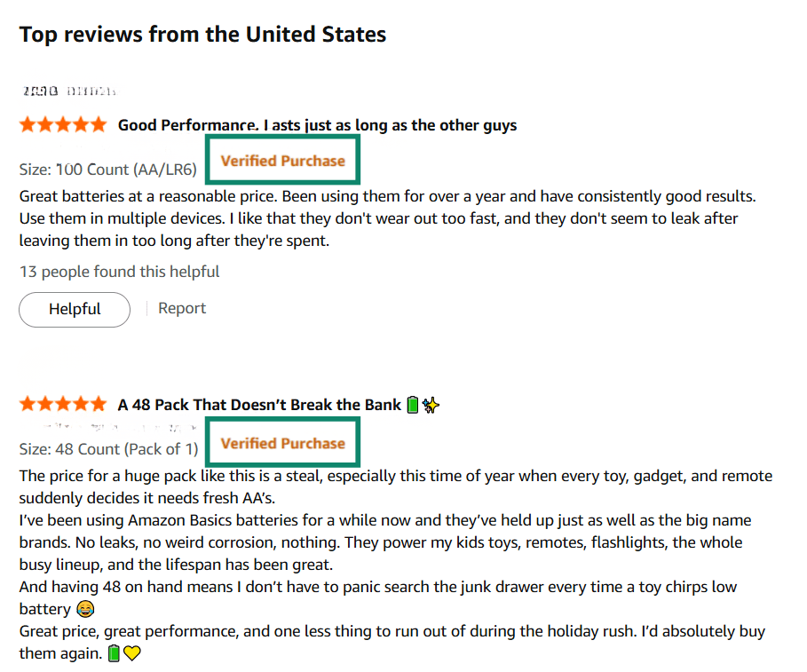Click the Report link

pyautogui.click(x=182, y=308)
